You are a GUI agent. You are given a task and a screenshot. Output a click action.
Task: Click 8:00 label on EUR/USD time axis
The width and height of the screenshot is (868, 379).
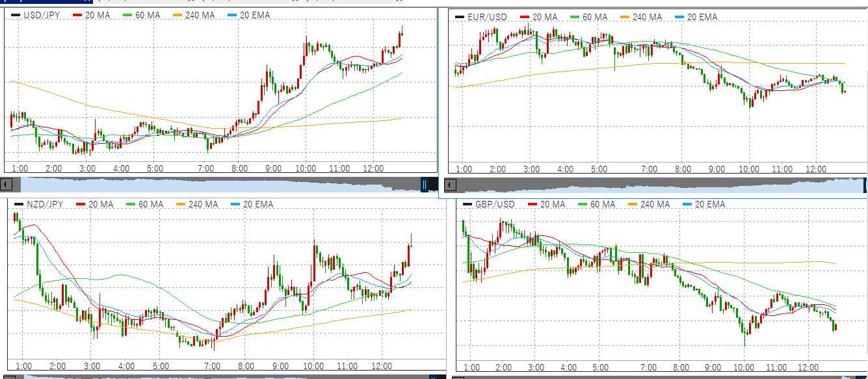click(683, 169)
